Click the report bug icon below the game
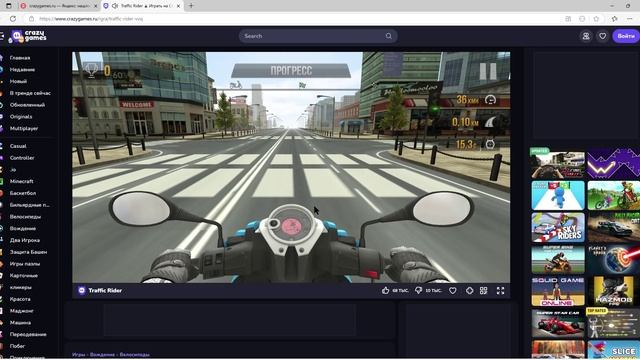The image size is (640, 360). [x=469, y=290]
